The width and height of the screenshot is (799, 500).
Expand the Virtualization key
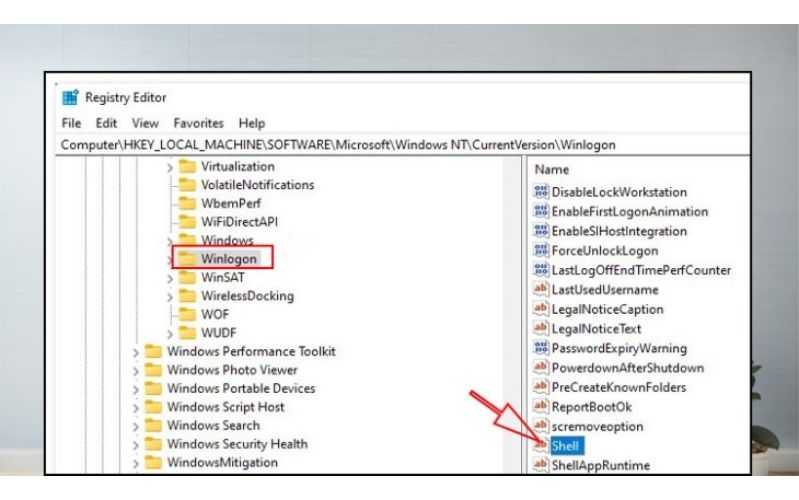(x=170, y=167)
